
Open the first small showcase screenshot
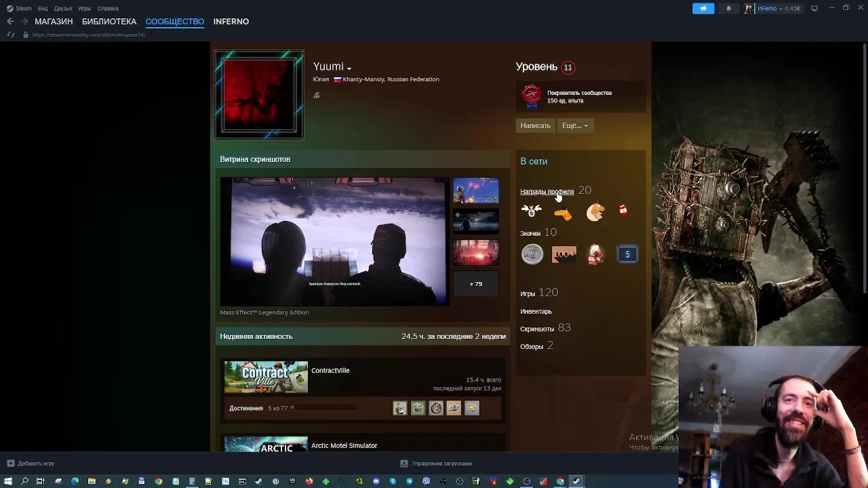pos(475,190)
